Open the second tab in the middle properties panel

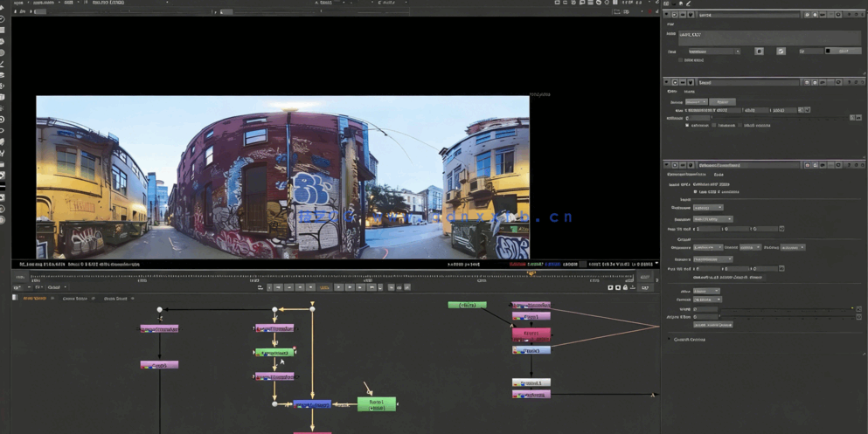[690, 91]
